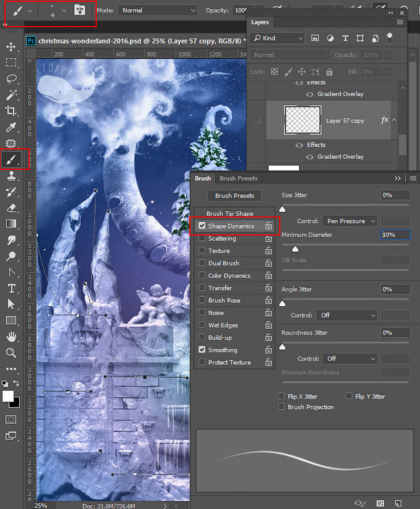Image resolution: width=420 pixels, height=509 pixels.
Task: Switch to the Brush tab
Action: coord(203,178)
